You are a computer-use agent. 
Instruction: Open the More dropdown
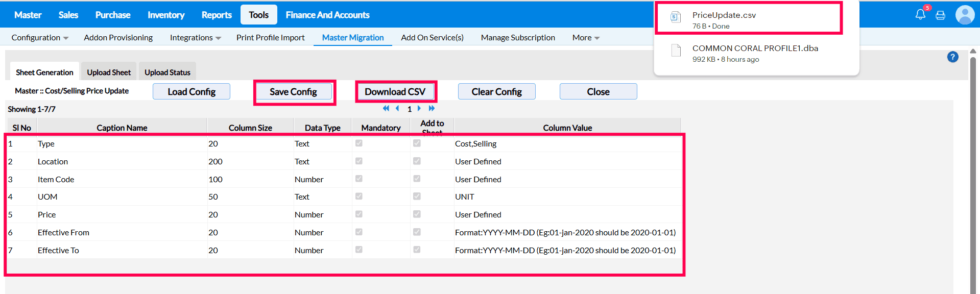(586, 38)
